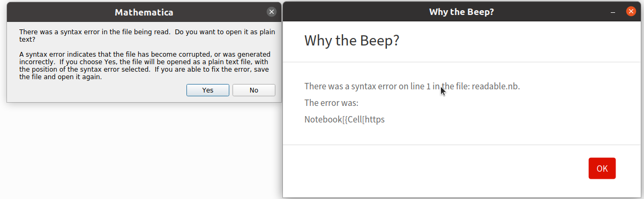Click the Notebook[{Cell[https error text

point(345,119)
